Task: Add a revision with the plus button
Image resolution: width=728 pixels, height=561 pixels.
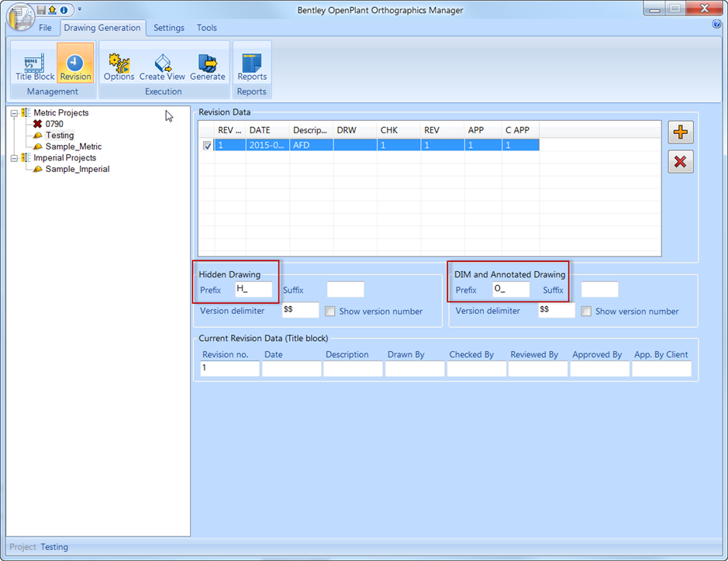Action: tap(681, 133)
